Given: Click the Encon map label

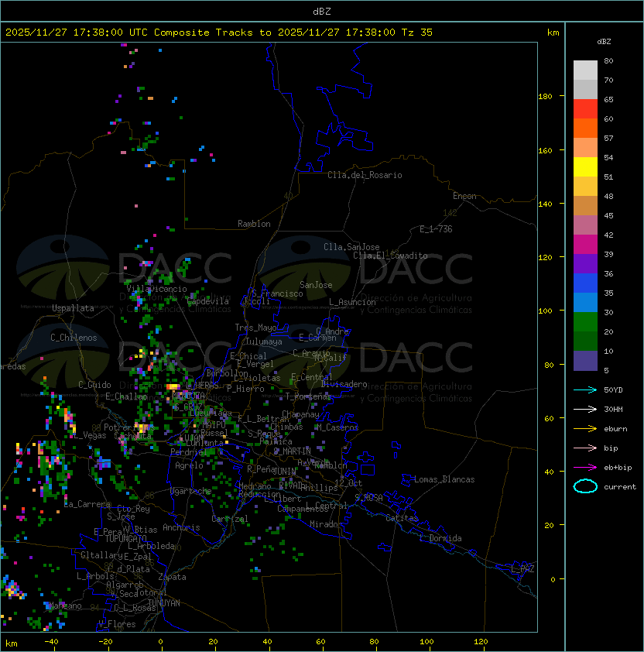Looking at the screenshot, I should tap(464, 196).
